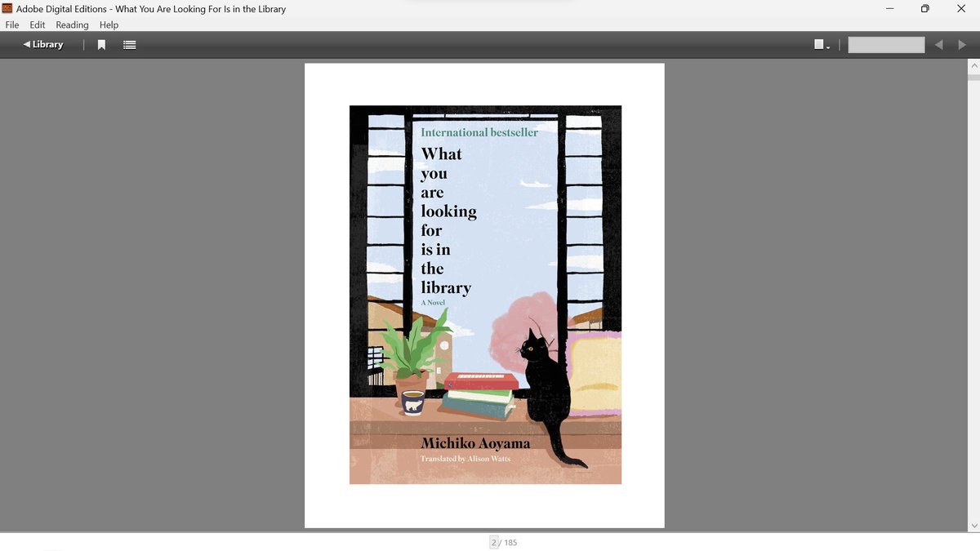
Task: Show the table of contents panel
Action: (129, 45)
